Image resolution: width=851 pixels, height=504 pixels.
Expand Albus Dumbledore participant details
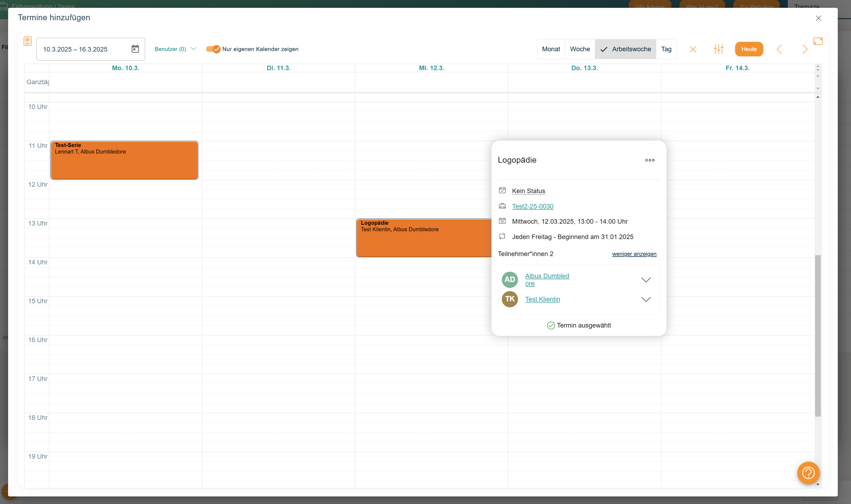click(645, 280)
